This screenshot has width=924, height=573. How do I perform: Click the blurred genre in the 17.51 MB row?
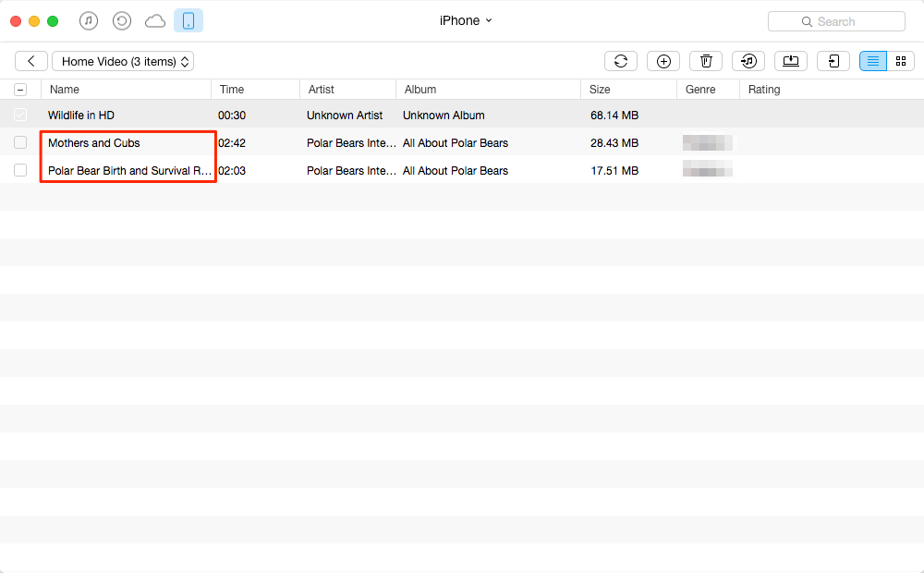[708, 169]
